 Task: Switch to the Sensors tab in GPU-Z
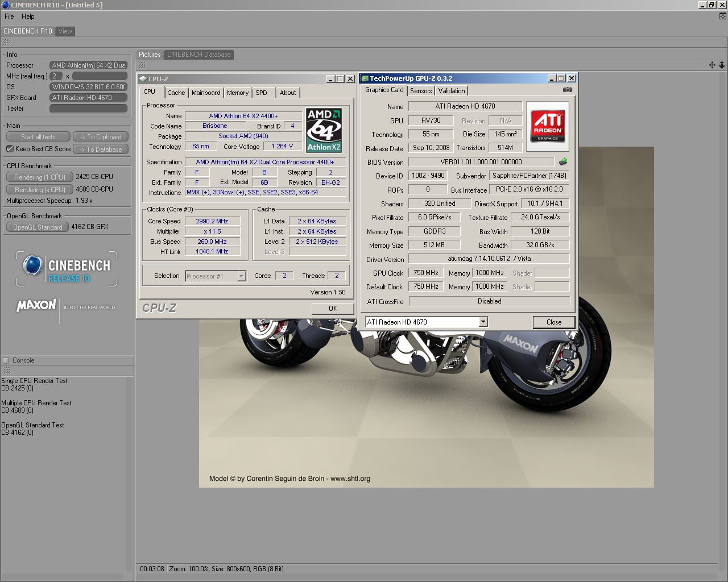(421, 91)
